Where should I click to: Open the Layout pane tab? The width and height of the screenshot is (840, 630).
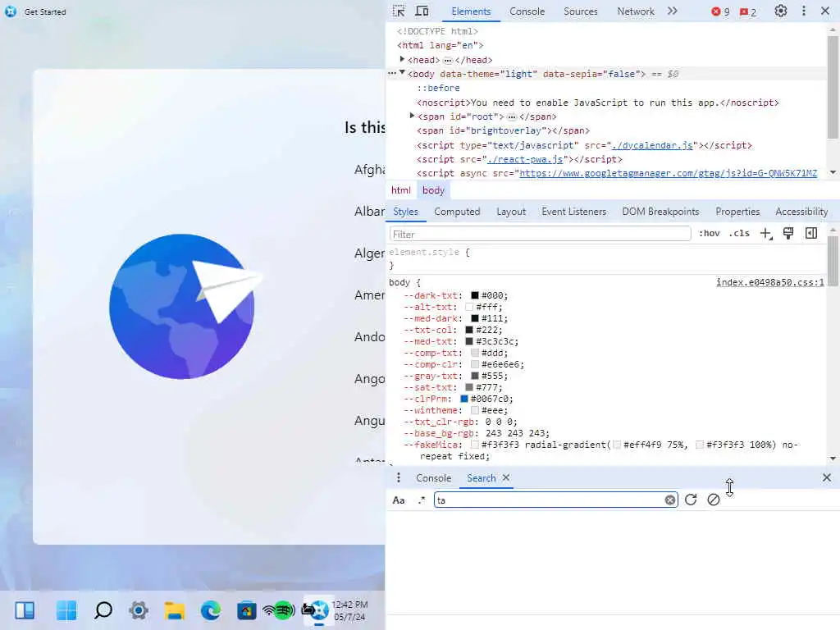(x=510, y=212)
